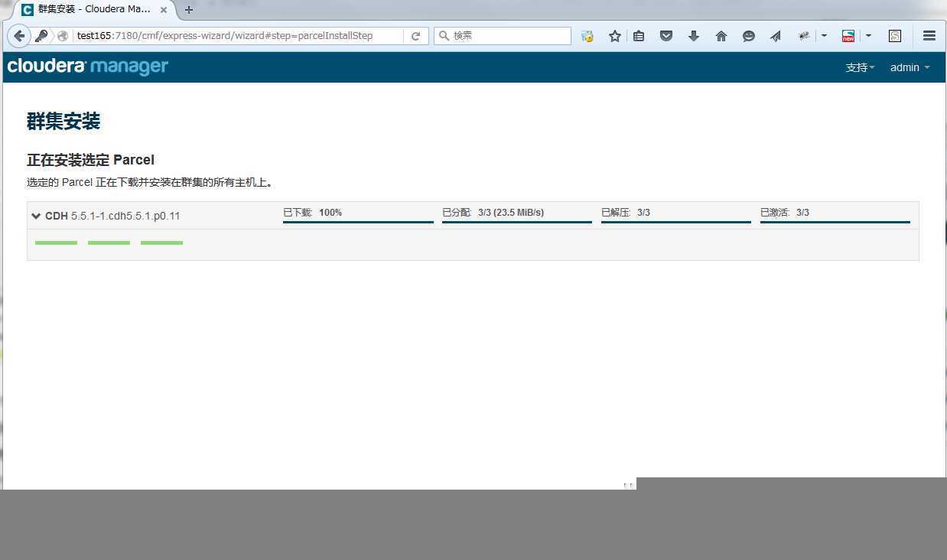Go back with the browser back arrow
The width and height of the screenshot is (947, 560).
pyautogui.click(x=19, y=36)
